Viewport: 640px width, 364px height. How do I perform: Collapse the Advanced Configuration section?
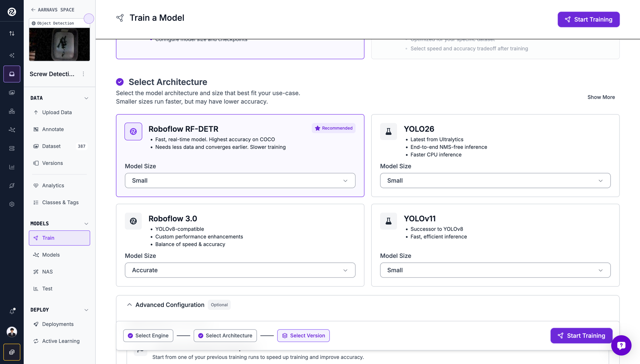click(129, 305)
